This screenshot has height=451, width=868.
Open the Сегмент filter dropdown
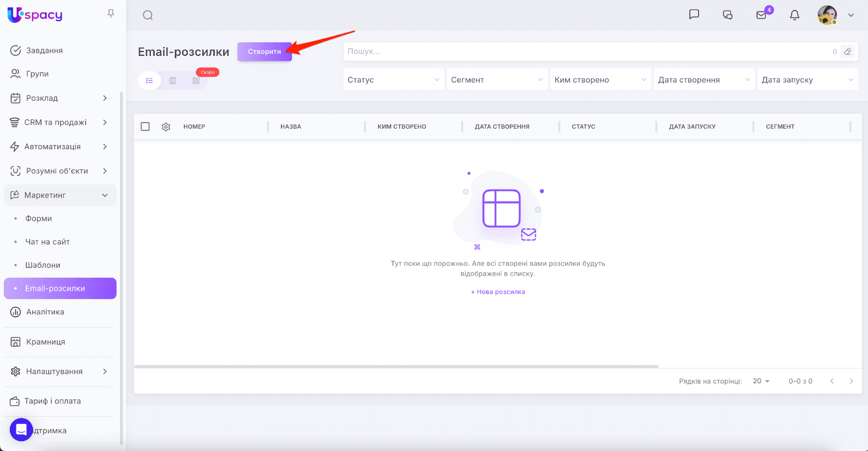[496, 80]
